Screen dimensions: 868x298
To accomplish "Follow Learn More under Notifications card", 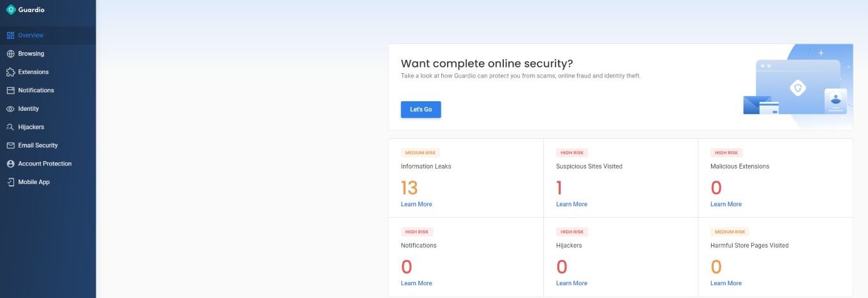I will click(x=416, y=283).
